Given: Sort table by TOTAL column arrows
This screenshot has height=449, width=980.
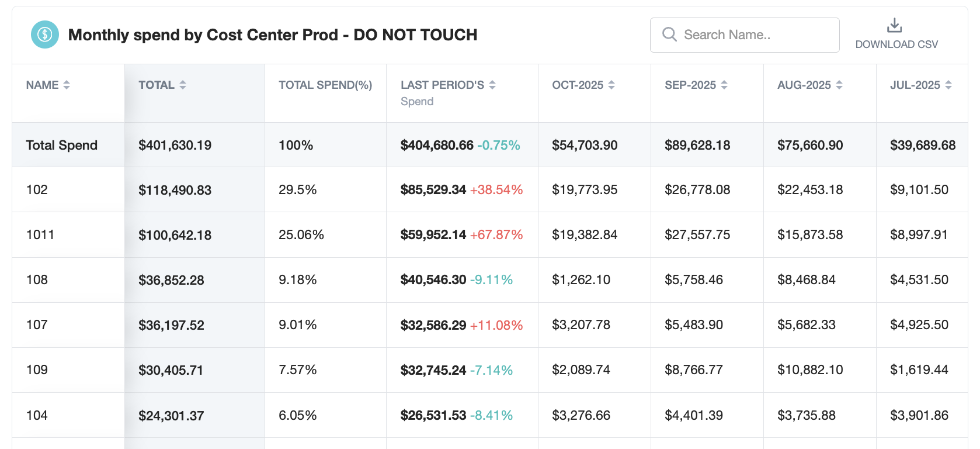Looking at the screenshot, I should point(183,85).
